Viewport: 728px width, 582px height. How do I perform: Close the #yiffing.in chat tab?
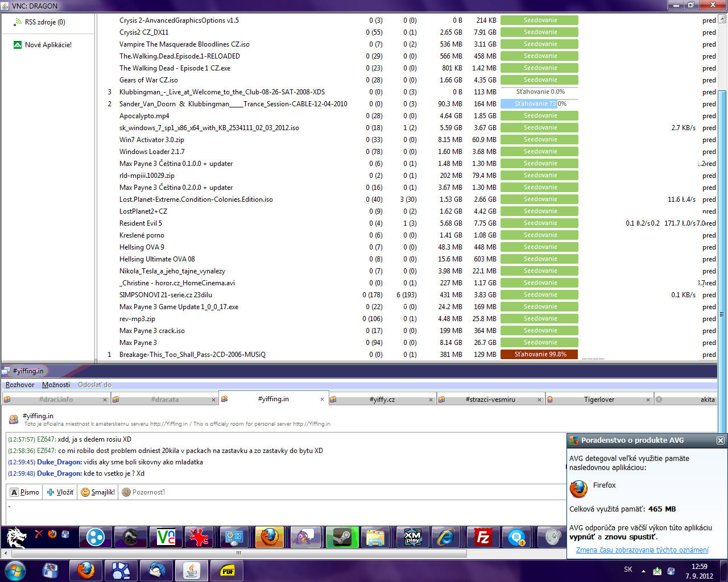point(322,400)
